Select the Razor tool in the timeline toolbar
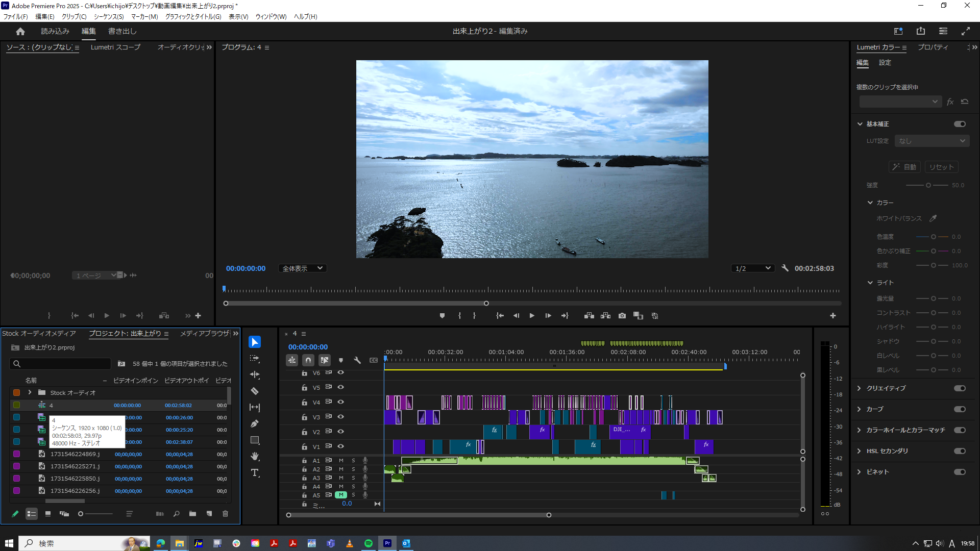980x551 pixels. (255, 391)
